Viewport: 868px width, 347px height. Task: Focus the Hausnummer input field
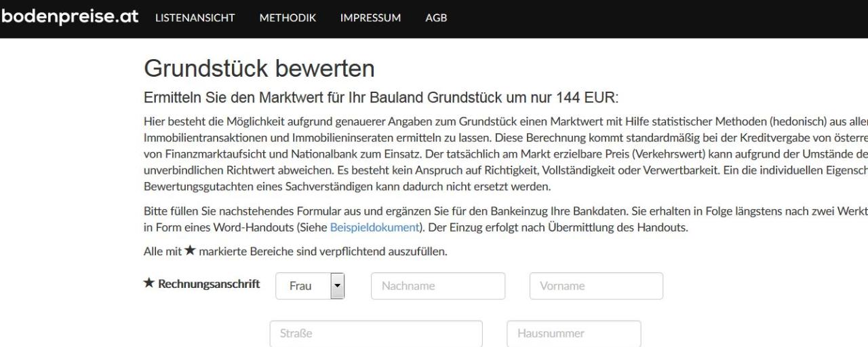pos(574,333)
